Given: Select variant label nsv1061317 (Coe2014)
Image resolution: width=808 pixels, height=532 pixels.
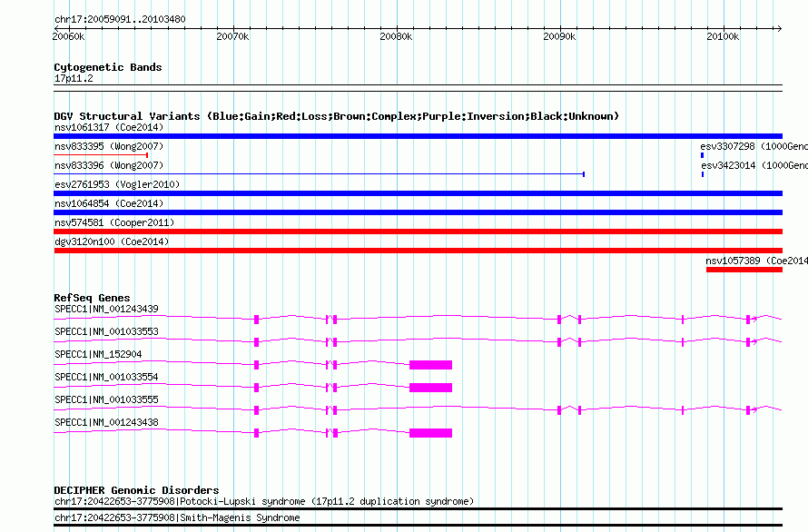Looking at the screenshot, I should pyautogui.click(x=109, y=127).
